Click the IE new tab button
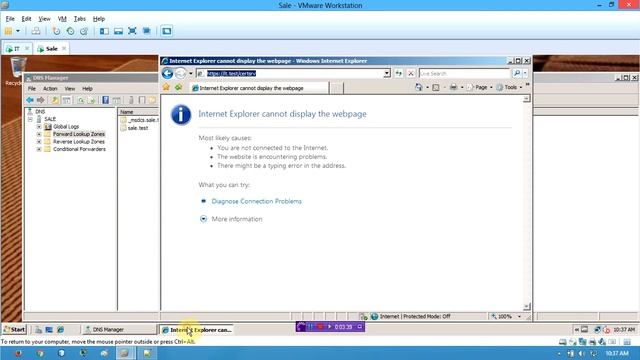Screen dimensions: 640x360 point(336,88)
